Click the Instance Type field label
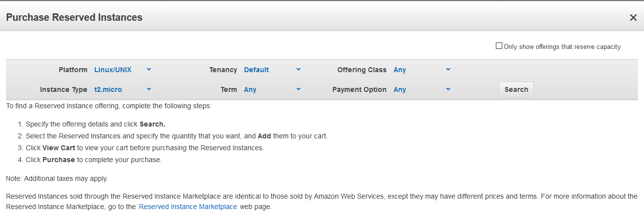 click(x=63, y=89)
